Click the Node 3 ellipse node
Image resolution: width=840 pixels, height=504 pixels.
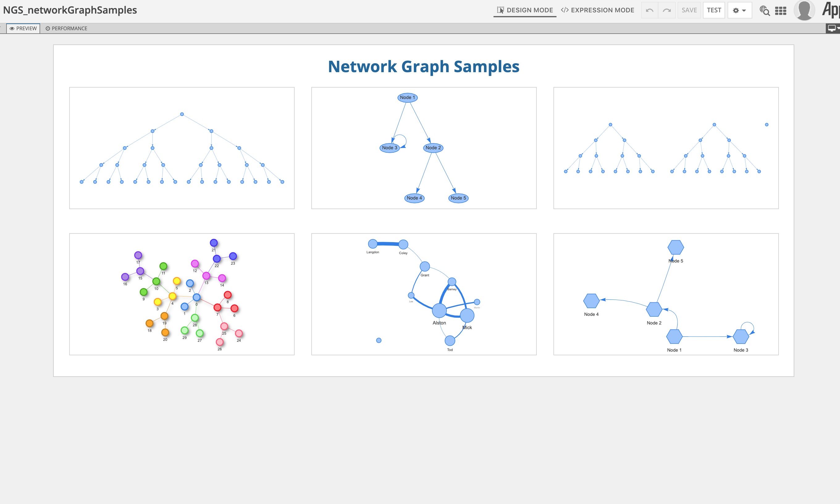[389, 148]
